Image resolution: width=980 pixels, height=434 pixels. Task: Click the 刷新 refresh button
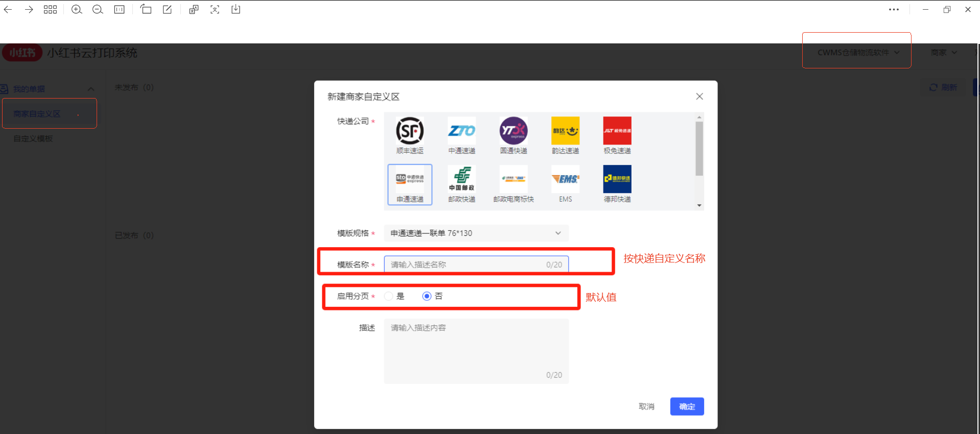943,87
